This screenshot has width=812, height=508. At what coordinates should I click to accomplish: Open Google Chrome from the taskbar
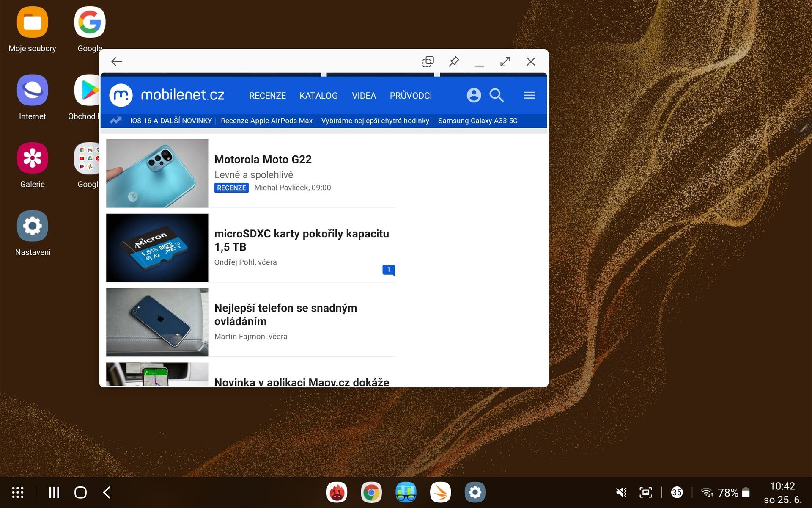[x=371, y=492]
